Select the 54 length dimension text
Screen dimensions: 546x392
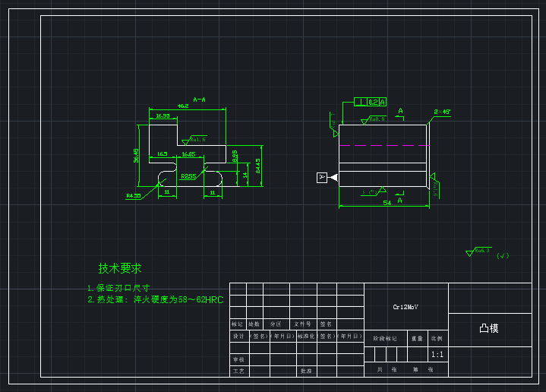(x=387, y=203)
